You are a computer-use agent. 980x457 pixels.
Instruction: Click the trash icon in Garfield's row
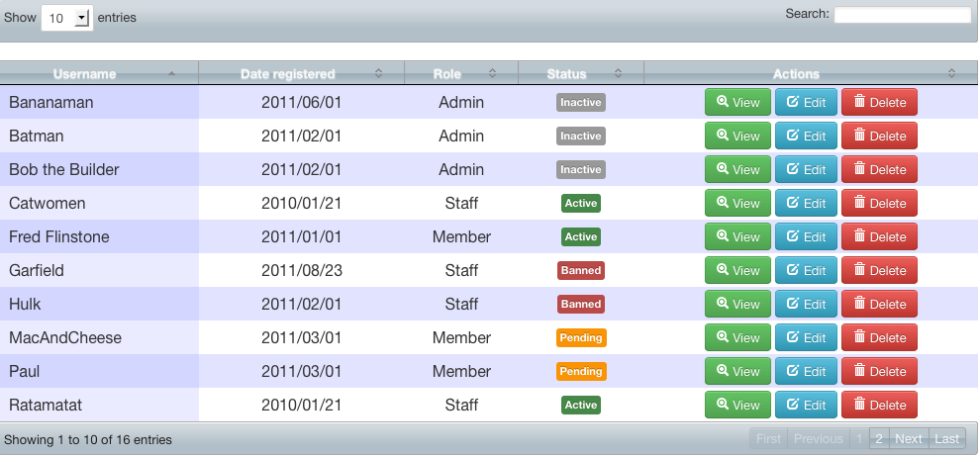(859, 270)
